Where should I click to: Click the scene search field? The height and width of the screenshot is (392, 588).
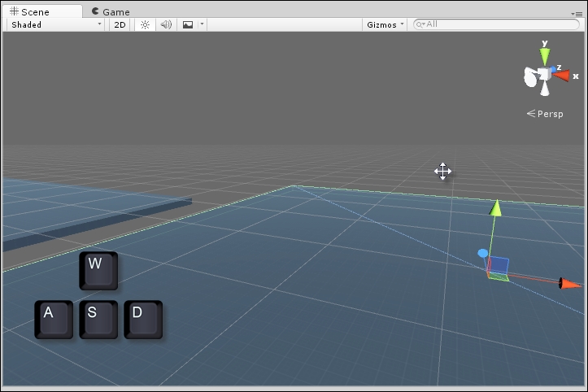[x=496, y=24]
